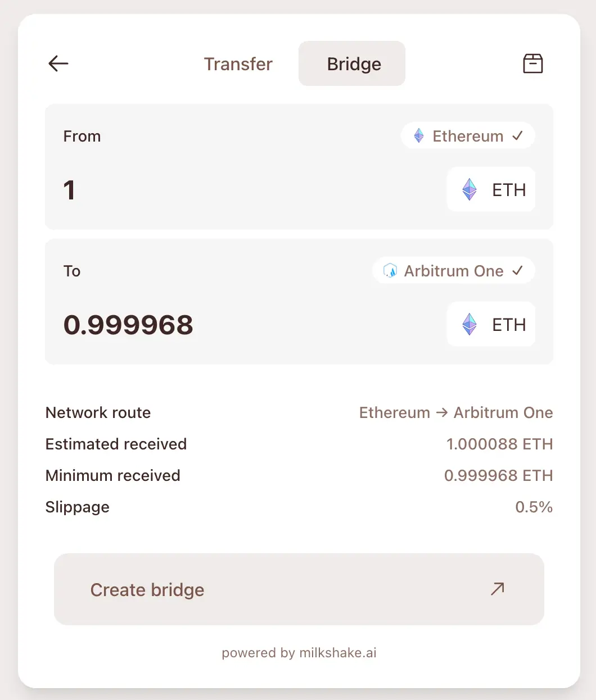Click the route arrow between Ethereum and Arbitrum
596x700 pixels.
(442, 413)
